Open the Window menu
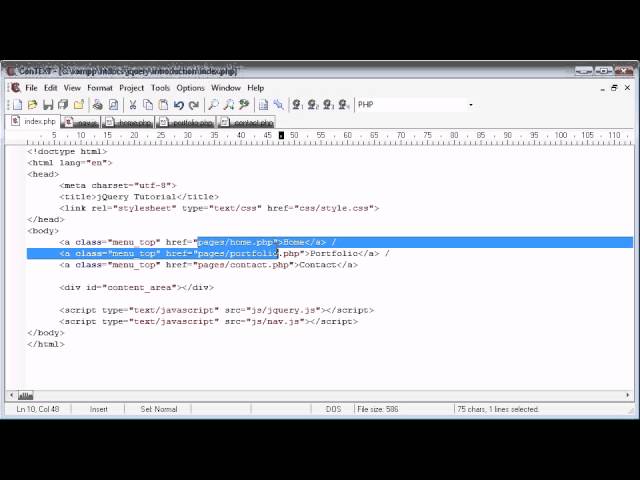Image resolution: width=640 pixels, height=480 pixels. tap(226, 88)
